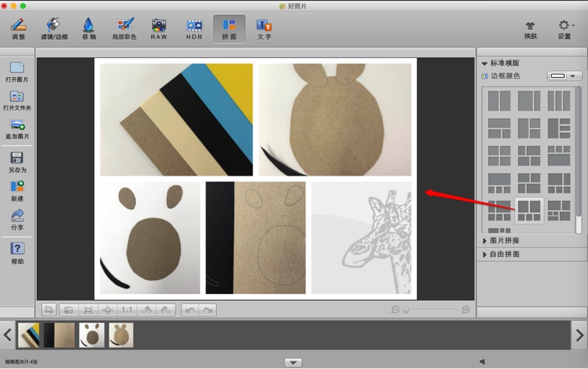The height and width of the screenshot is (369, 588).
Task: Select the three vertical columns template
Action: coord(559,101)
